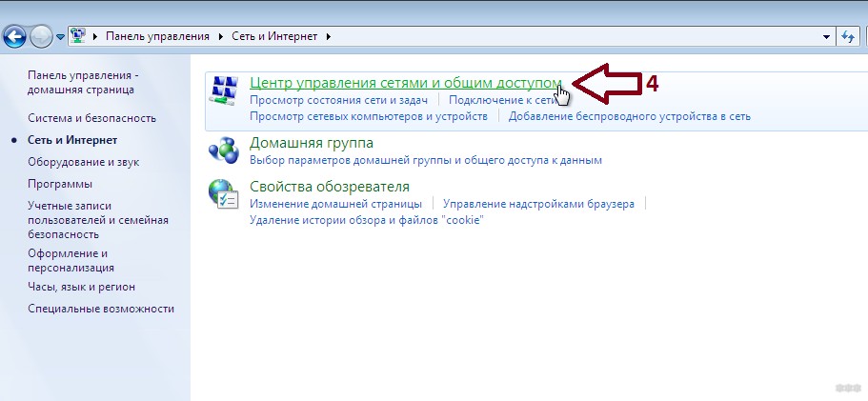This screenshot has width=868, height=401.
Task: Expand breadcrumb arrow after Сеть и Интернет
Action: point(330,36)
